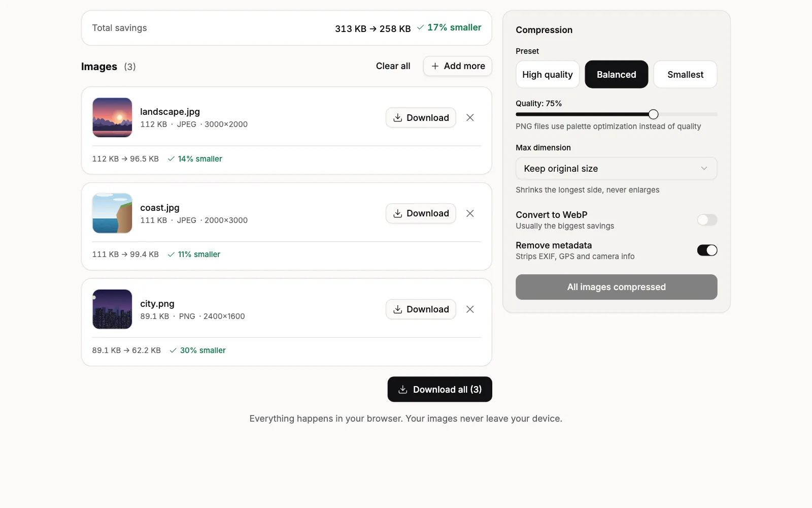Open the coast.jpg cliff thumbnail

click(112, 213)
